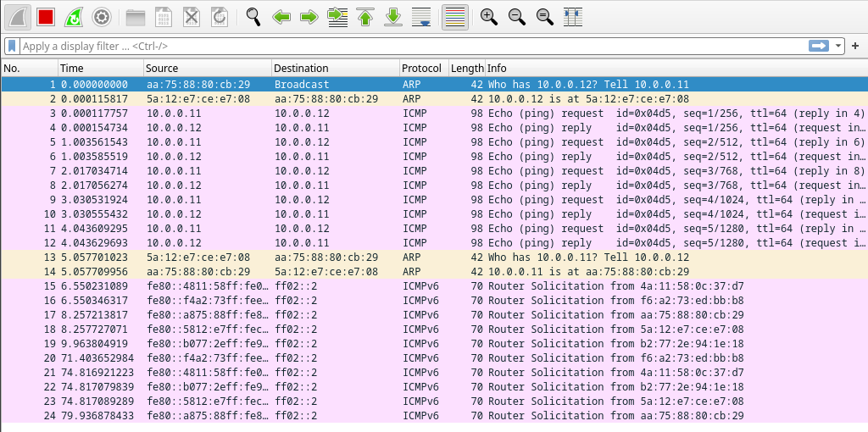Select packet 2 ARP reply 10.0.0.12
The image size is (868, 432).
[434, 99]
